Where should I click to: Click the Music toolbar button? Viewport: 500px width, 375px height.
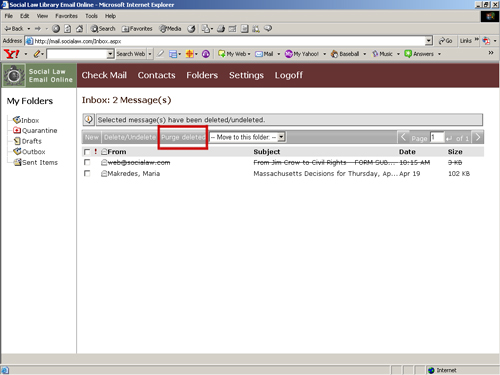(382, 54)
